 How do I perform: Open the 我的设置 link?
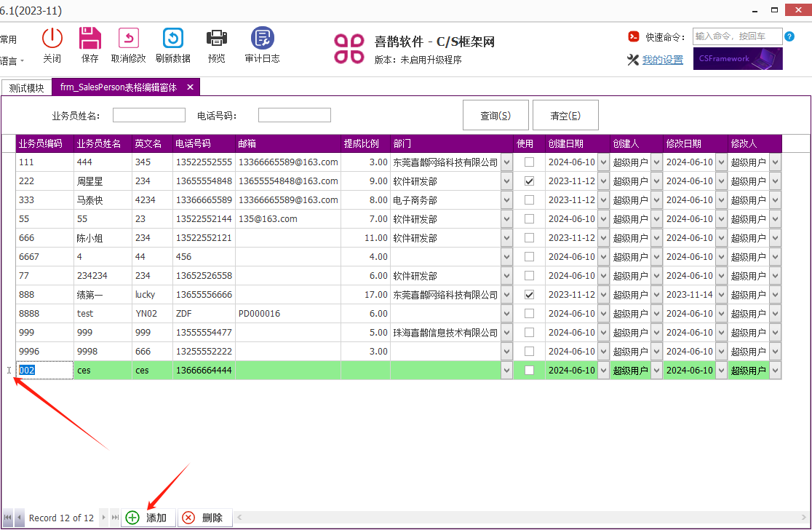(x=662, y=60)
